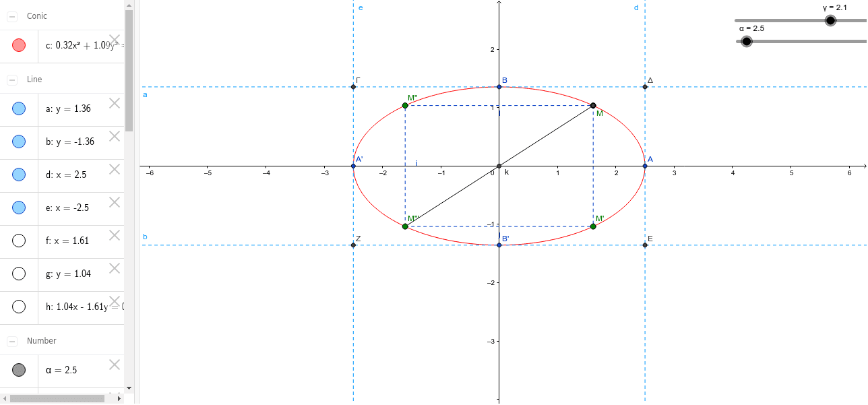Screen dimensions: 868x405
Task: Select green point M''' on the ellipse
Action: (405, 226)
